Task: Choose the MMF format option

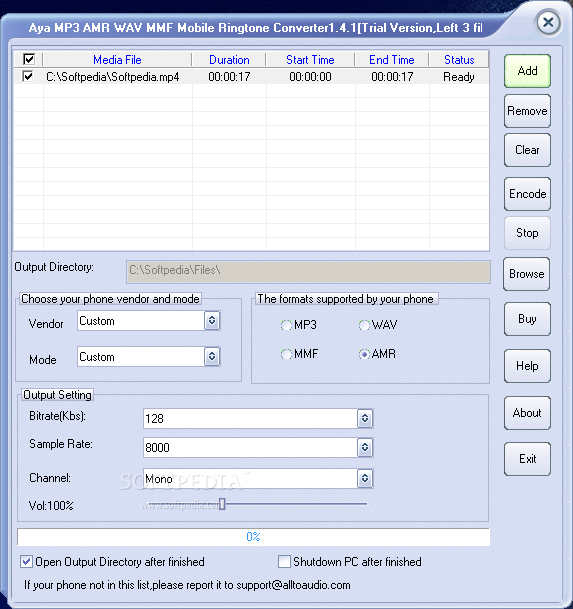Action: point(286,354)
